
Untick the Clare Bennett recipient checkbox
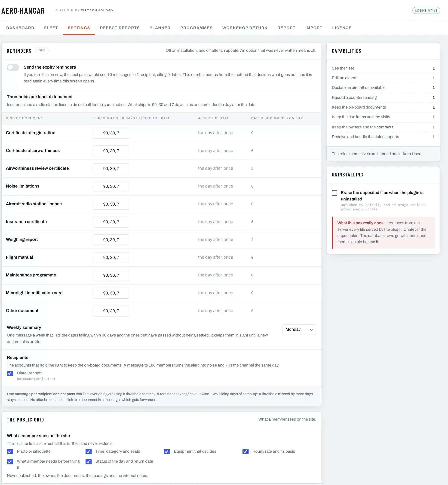[10, 373]
